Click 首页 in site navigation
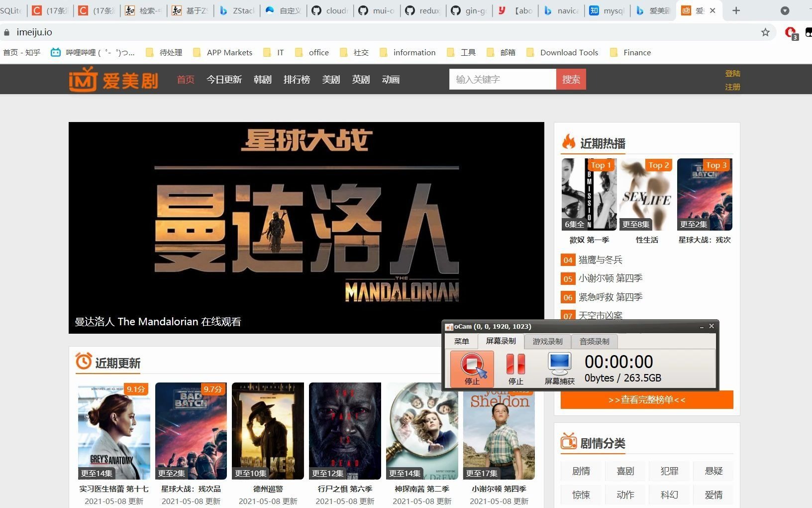 (186, 80)
